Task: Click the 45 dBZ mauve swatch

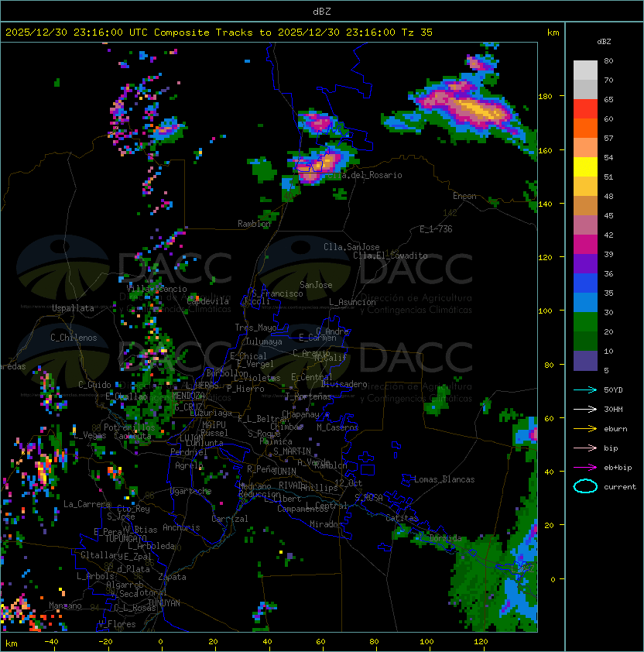Action: click(585, 225)
